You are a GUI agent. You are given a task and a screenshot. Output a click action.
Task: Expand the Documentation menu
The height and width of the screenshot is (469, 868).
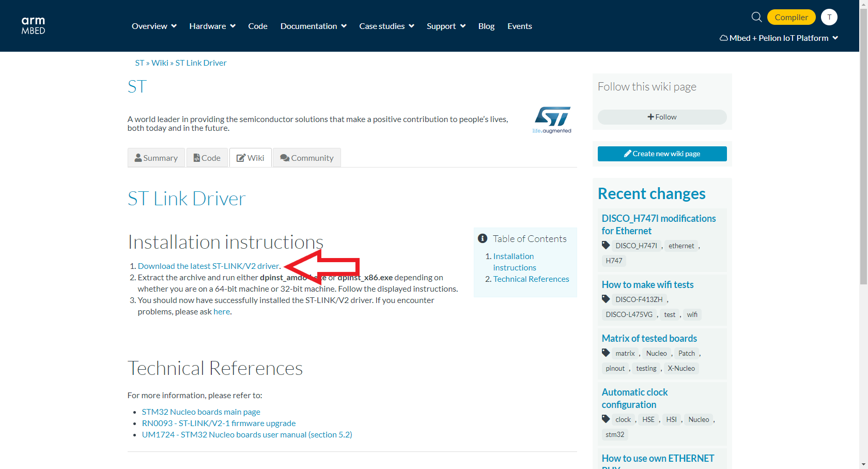(x=314, y=26)
